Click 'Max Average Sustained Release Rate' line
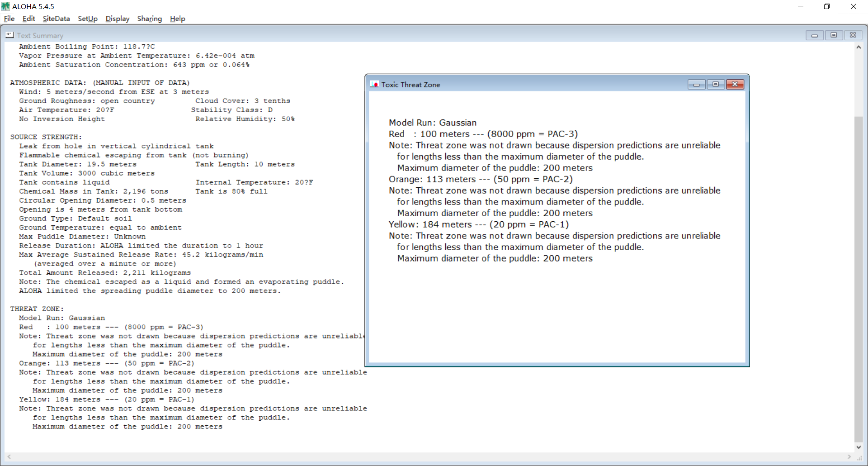The image size is (868, 466). coord(141,255)
